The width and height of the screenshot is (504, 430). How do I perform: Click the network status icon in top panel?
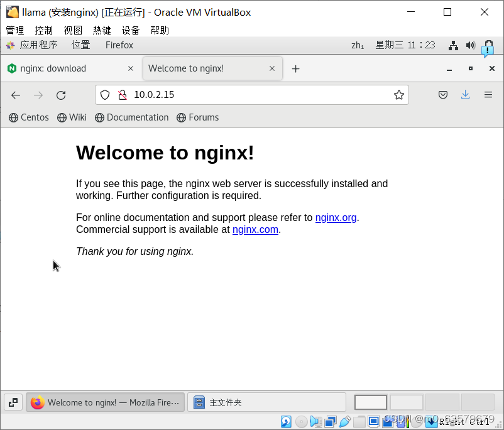453,45
